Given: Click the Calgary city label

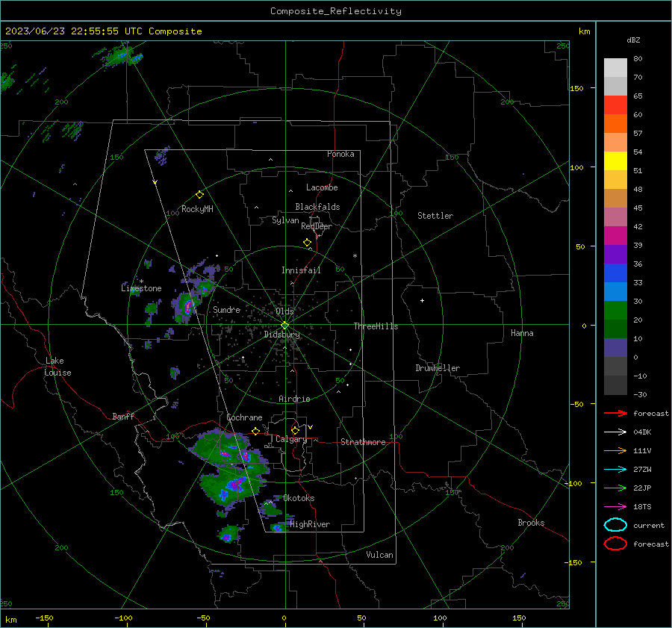Looking at the screenshot, I should [291, 439].
